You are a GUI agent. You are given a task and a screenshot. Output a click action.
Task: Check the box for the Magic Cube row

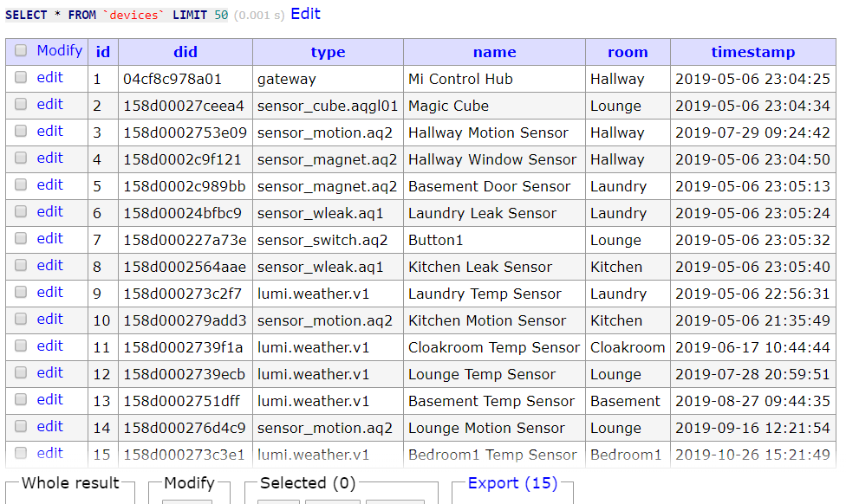pos(21,104)
